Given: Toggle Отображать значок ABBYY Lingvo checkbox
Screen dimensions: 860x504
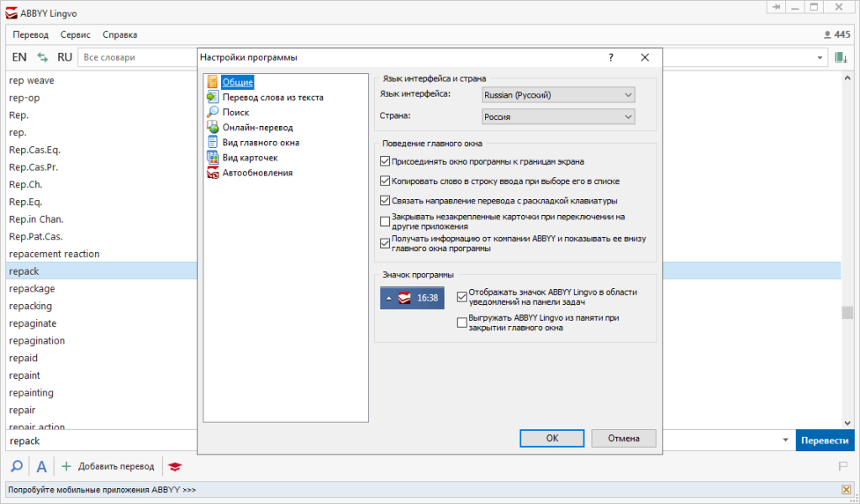Looking at the screenshot, I should pyautogui.click(x=462, y=297).
